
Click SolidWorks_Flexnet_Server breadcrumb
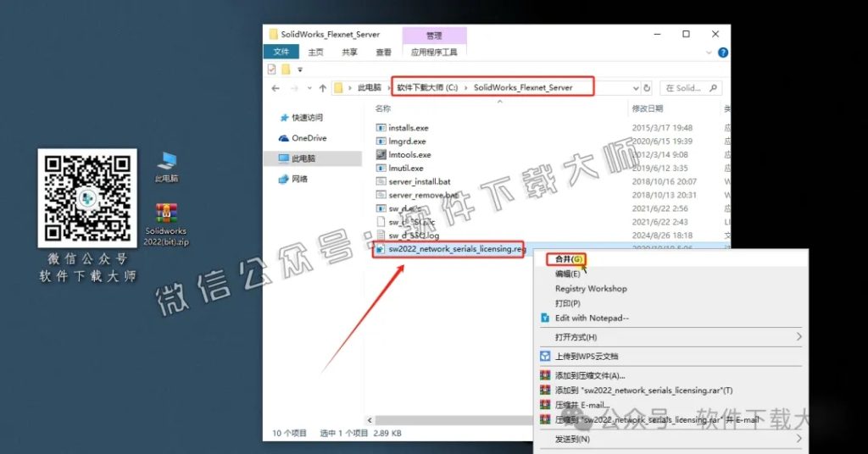pos(522,87)
